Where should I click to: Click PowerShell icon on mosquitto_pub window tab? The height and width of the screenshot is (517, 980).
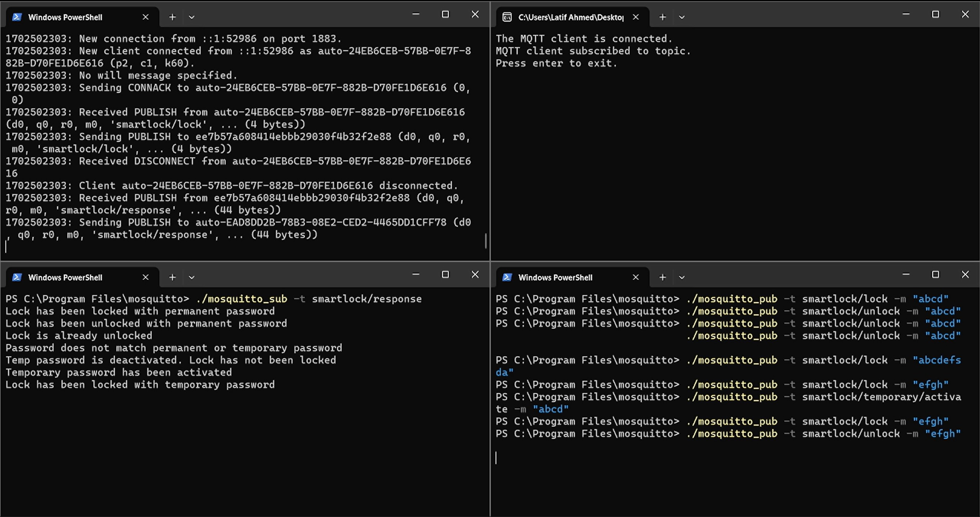click(x=507, y=277)
